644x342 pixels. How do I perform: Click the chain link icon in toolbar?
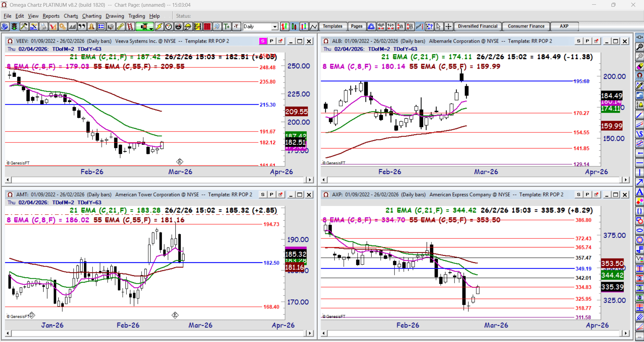[x=120, y=26]
